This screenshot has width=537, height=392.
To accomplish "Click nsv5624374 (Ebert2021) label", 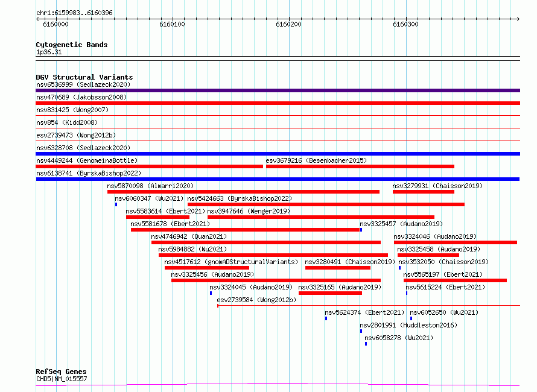I will tap(364, 312).
